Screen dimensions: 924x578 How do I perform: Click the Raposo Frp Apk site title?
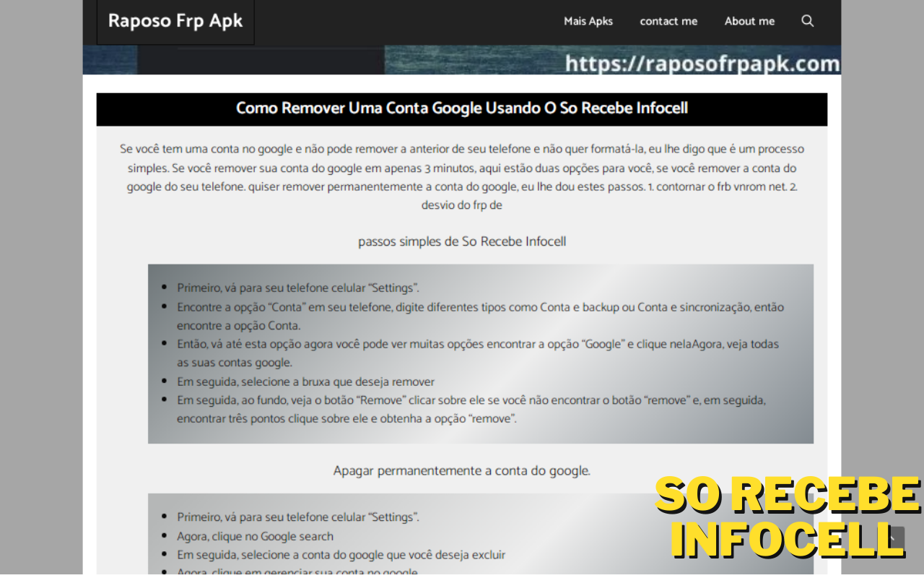point(175,21)
